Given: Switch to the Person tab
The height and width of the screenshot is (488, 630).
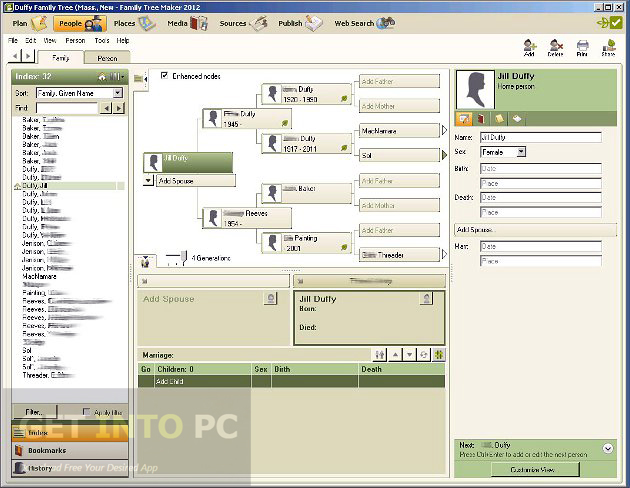Looking at the screenshot, I should (x=107, y=58).
